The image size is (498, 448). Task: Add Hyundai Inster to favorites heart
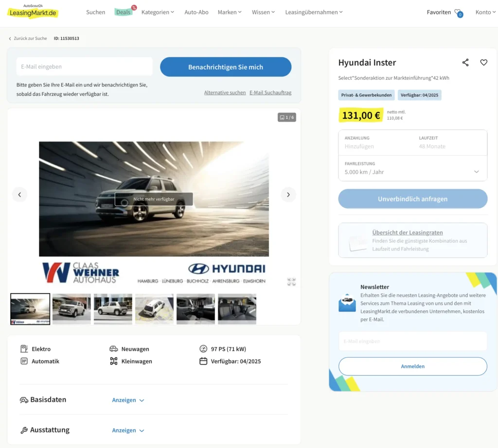(483, 63)
